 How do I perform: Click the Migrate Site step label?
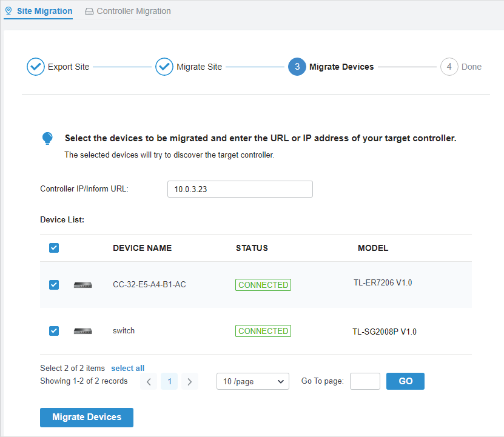[200, 67]
